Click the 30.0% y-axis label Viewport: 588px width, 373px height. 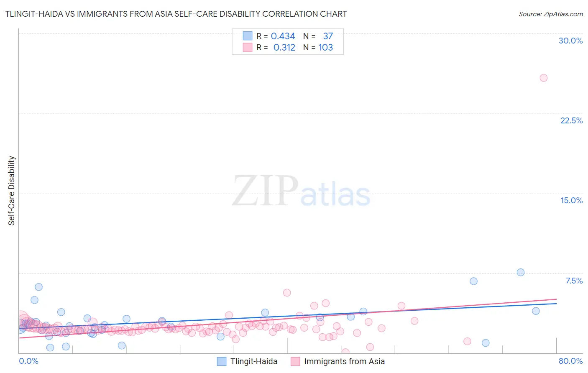(x=570, y=41)
